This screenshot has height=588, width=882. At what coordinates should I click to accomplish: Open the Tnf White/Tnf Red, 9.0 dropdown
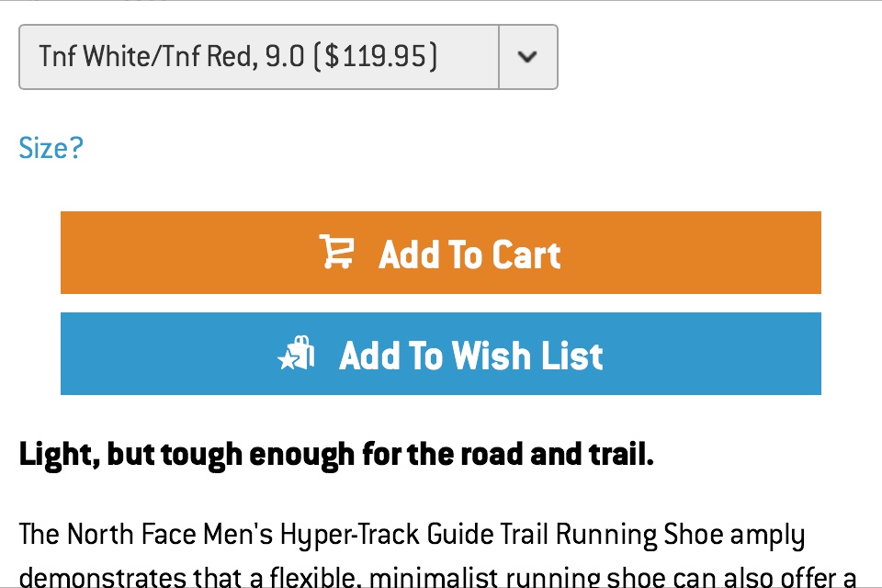(x=259, y=57)
